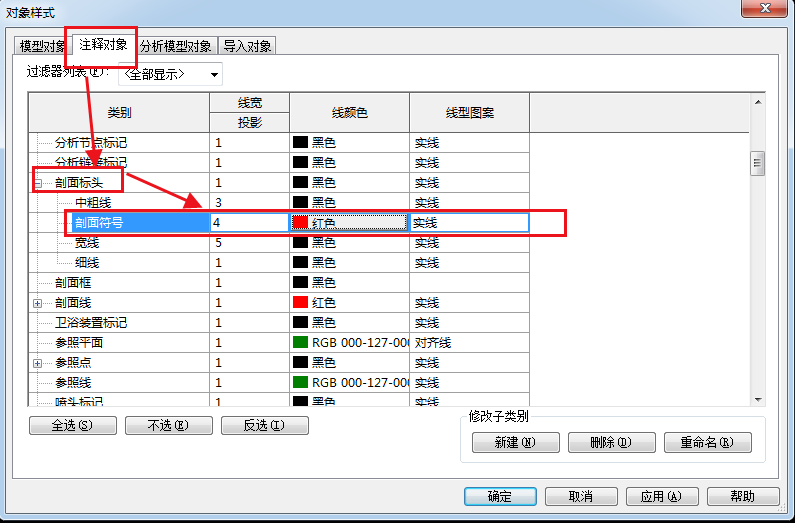Image resolution: width=795 pixels, height=523 pixels.
Task: Select the 剖面框 category
Action: tap(73, 282)
